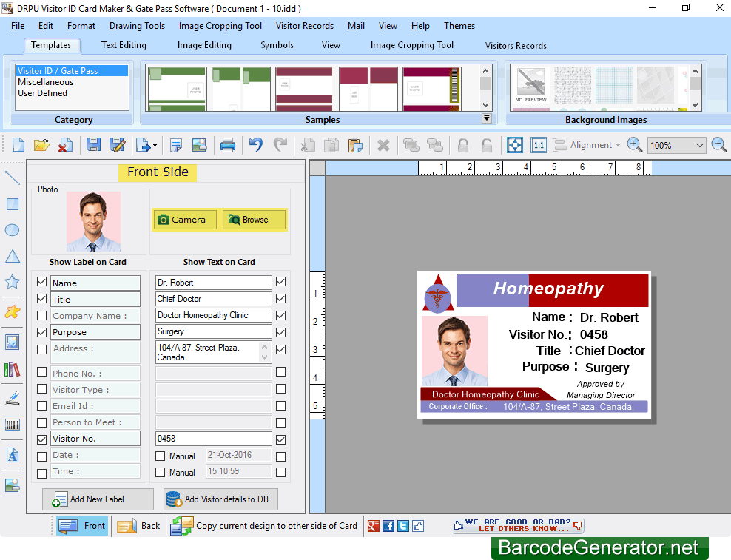Select the Ellipse drawing tool

12,230
